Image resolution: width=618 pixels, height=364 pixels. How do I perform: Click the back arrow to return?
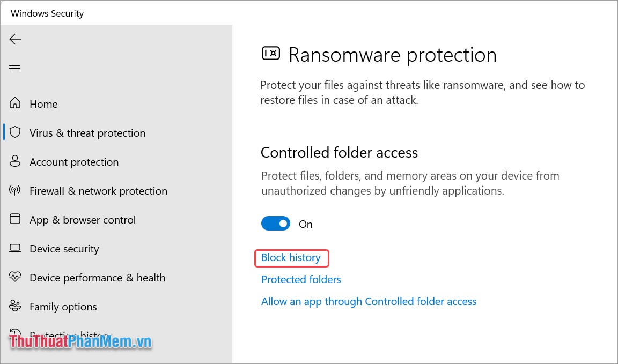click(x=15, y=39)
